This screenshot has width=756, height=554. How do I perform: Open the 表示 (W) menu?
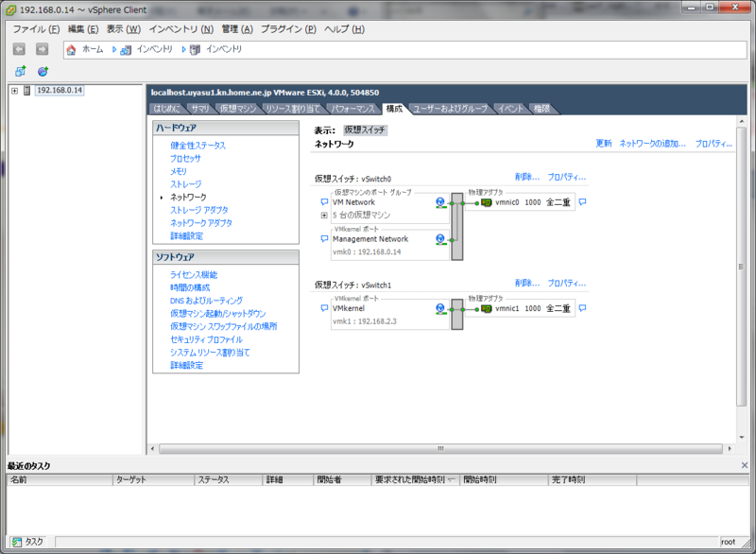(x=124, y=29)
